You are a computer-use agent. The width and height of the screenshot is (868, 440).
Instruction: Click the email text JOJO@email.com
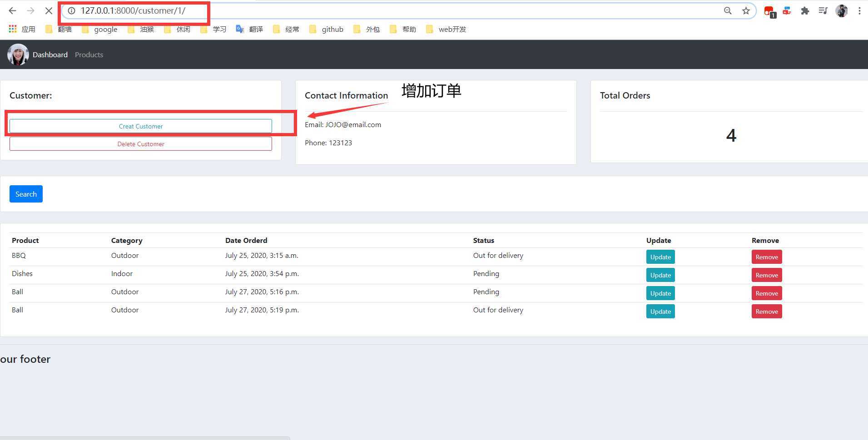(x=353, y=124)
